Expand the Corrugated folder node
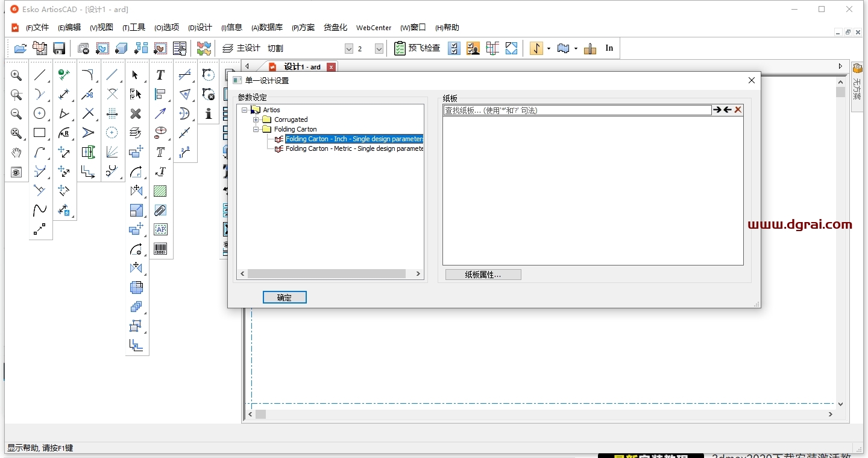The height and width of the screenshot is (458, 868). (256, 119)
